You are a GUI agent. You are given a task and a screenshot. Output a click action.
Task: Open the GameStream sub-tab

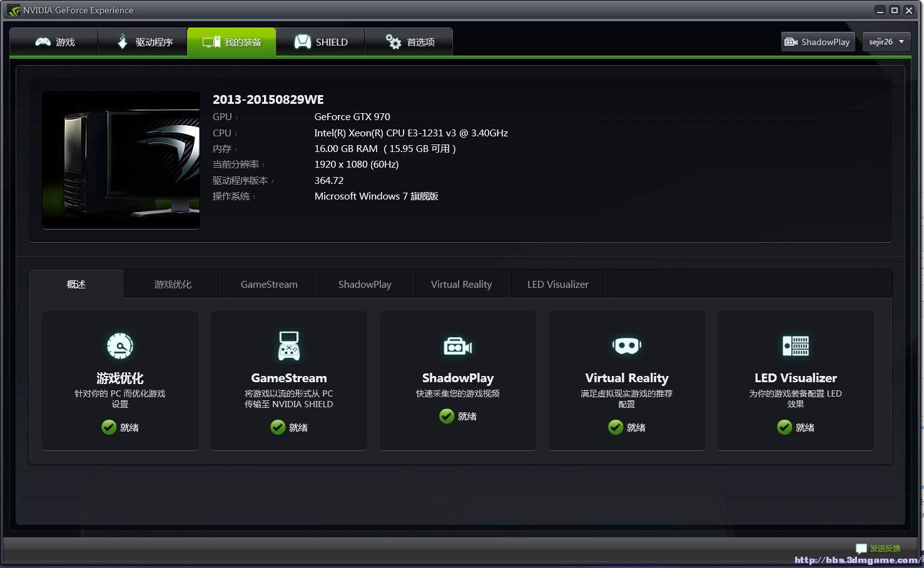pyautogui.click(x=269, y=284)
